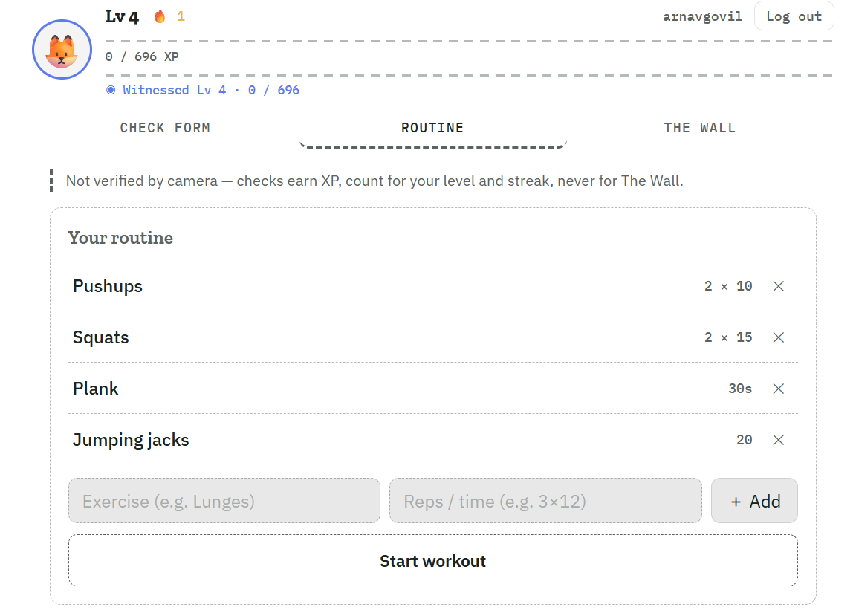Focus the Exercise name input field

224,501
